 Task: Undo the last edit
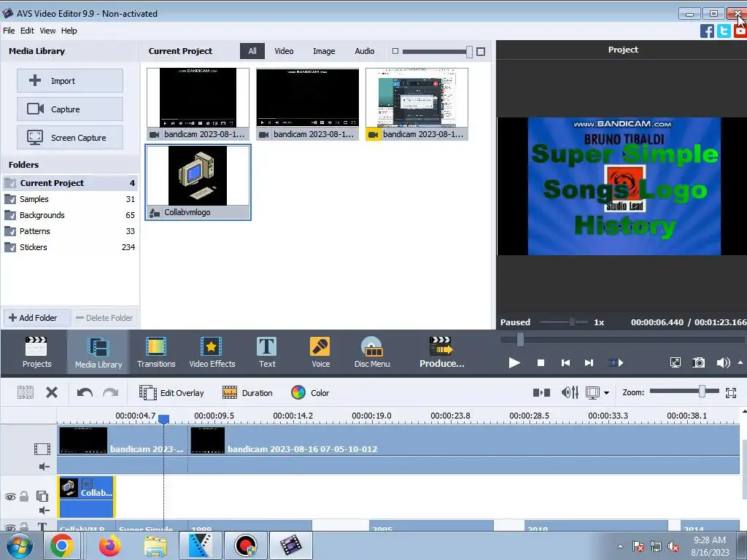click(x=85, y=392)
